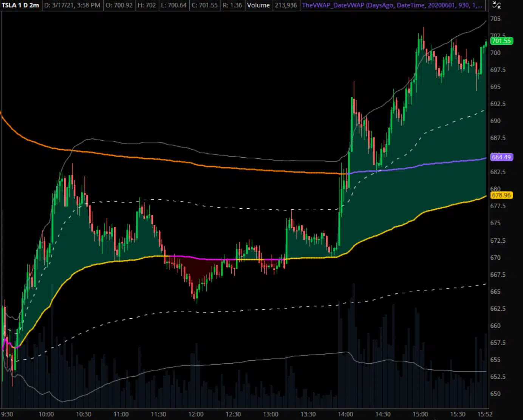Click the low value L: 700.64
Image resolution: width=523 pixels, height=420 pixels.
tap(174, 5)
